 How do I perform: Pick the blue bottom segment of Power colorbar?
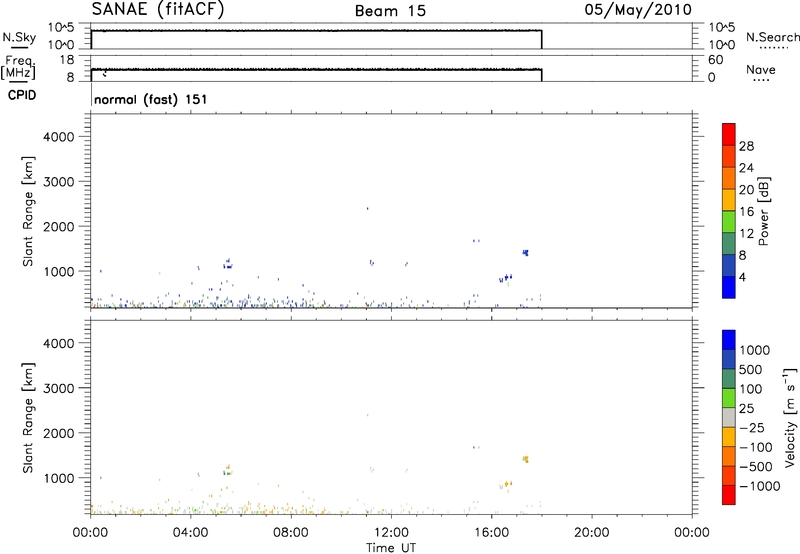729,287
